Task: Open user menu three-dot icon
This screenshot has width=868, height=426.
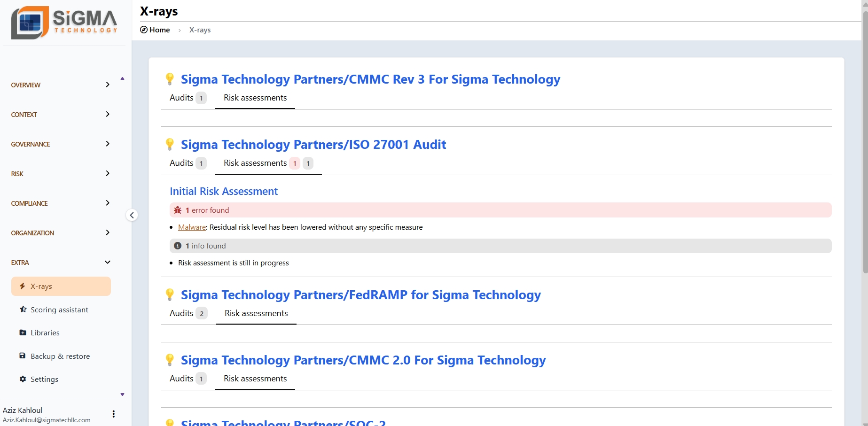Action: 113,414
